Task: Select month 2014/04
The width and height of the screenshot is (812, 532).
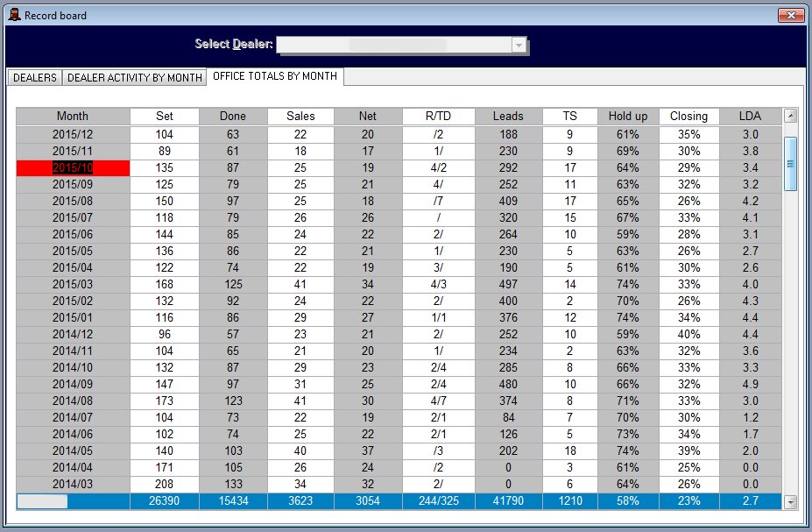Action: 73,467
